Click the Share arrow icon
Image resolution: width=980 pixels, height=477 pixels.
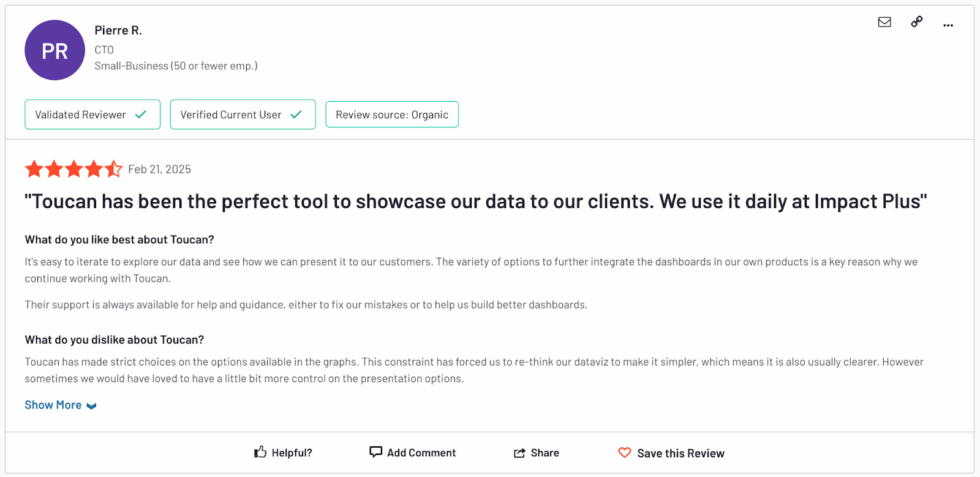519,452
